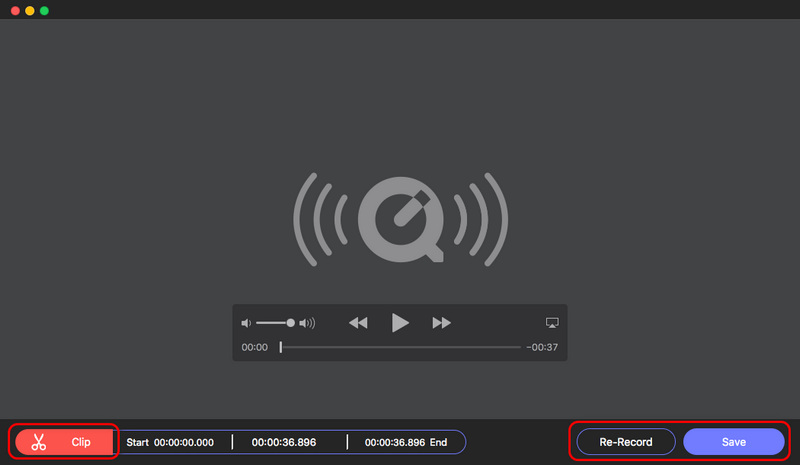Image resolution: width=800 pixels, height=465 pixels.
Task: Mute using the low volume speaker icon
Action: (246, 323)
